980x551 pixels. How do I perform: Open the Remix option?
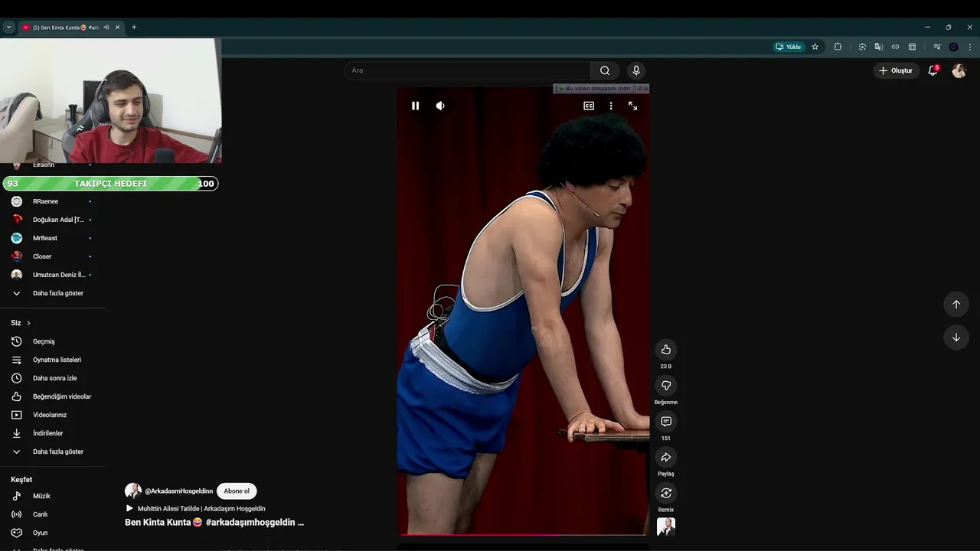[x=666, y=494]
